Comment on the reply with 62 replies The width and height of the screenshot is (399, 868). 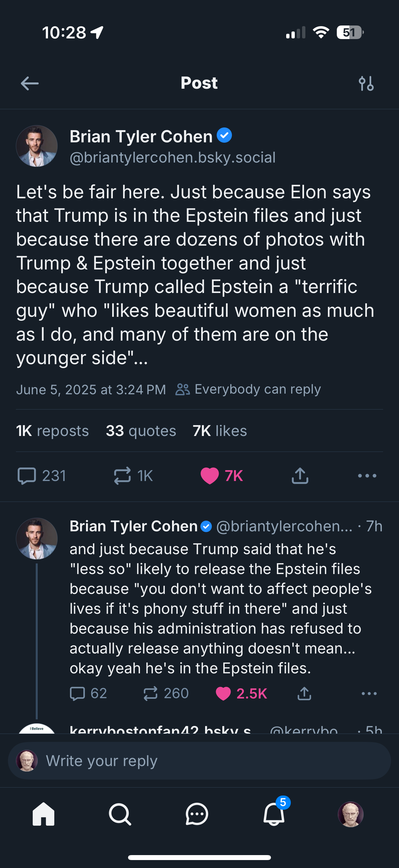(77, 694)
